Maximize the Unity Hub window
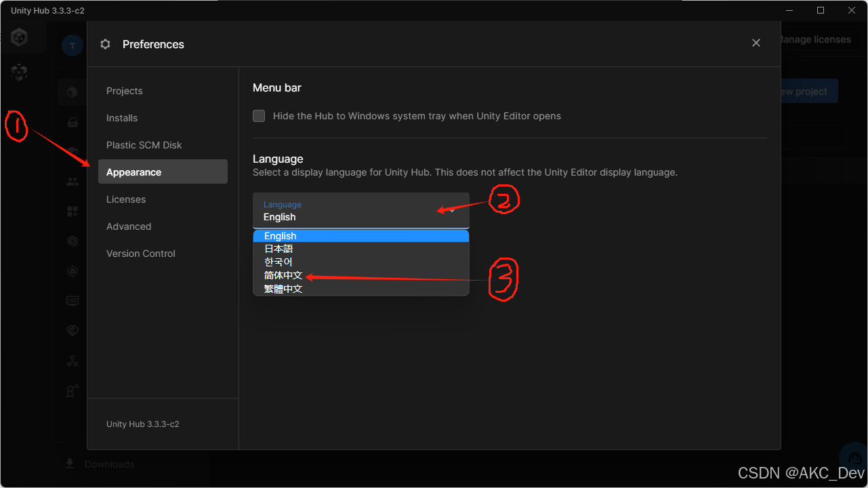This screenshot has height=488, width=868. point(821,10)
